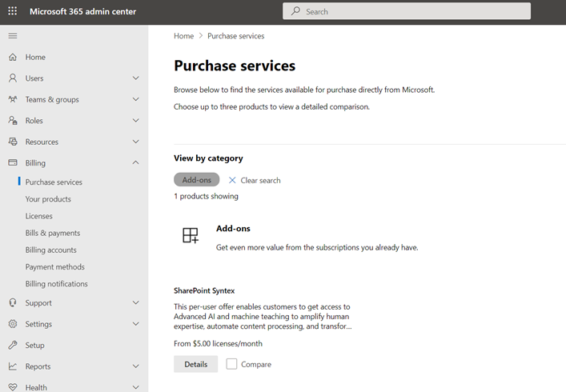Click in the Search input field

(x=407, y=11)
